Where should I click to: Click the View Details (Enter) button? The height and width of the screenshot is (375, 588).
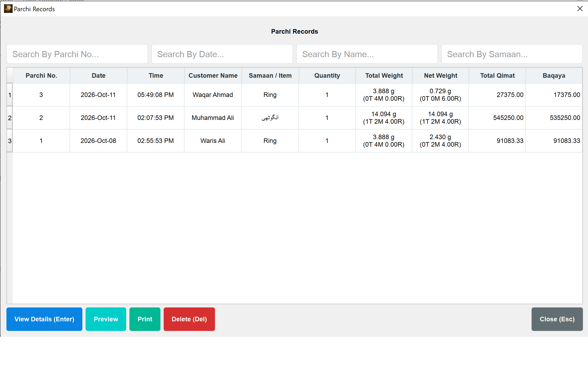44,319
